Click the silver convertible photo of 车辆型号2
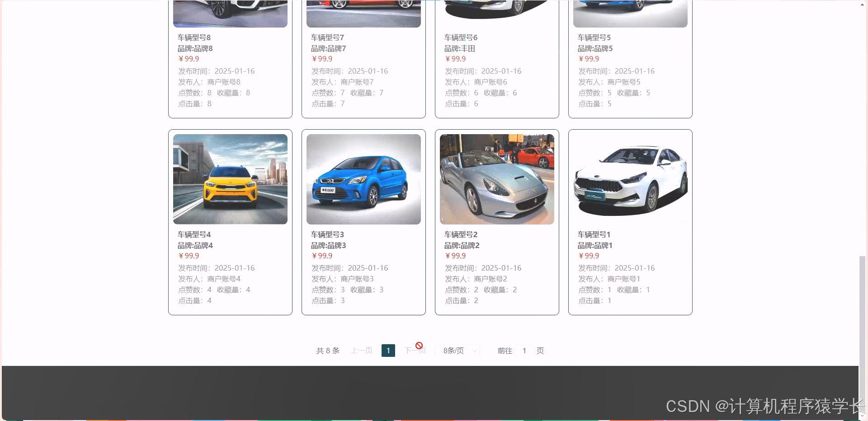Image resolution: width=868 pixels, height=421 pixels. [x=497, y=179]
